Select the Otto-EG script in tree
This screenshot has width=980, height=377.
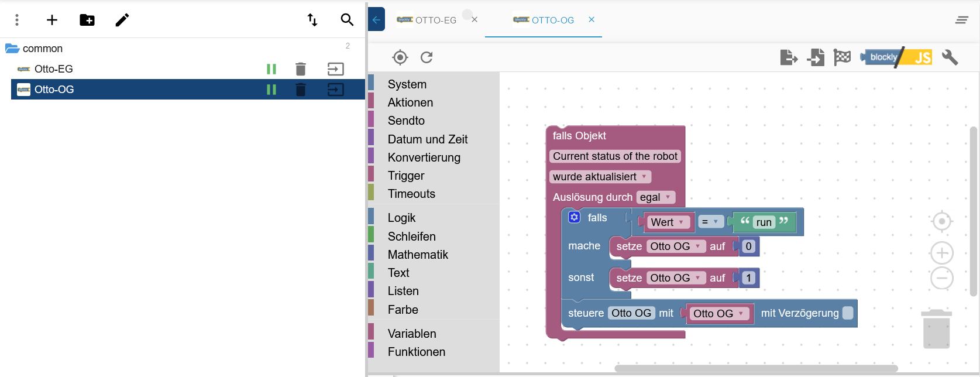click(x=54, y=69)
